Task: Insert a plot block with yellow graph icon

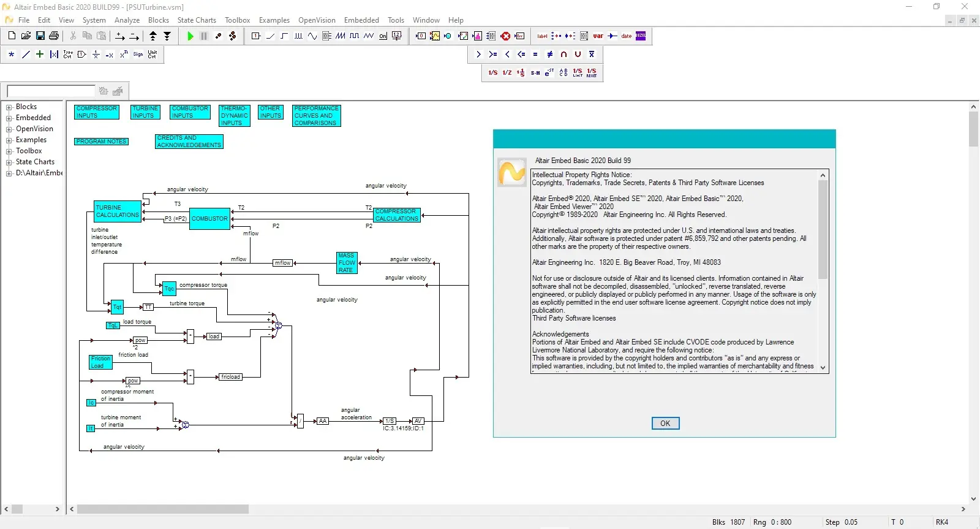Action: coord(435,36)
